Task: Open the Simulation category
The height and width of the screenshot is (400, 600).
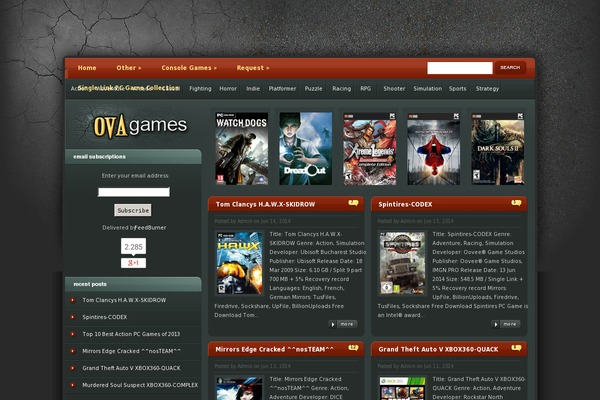Action: [427, 88]
